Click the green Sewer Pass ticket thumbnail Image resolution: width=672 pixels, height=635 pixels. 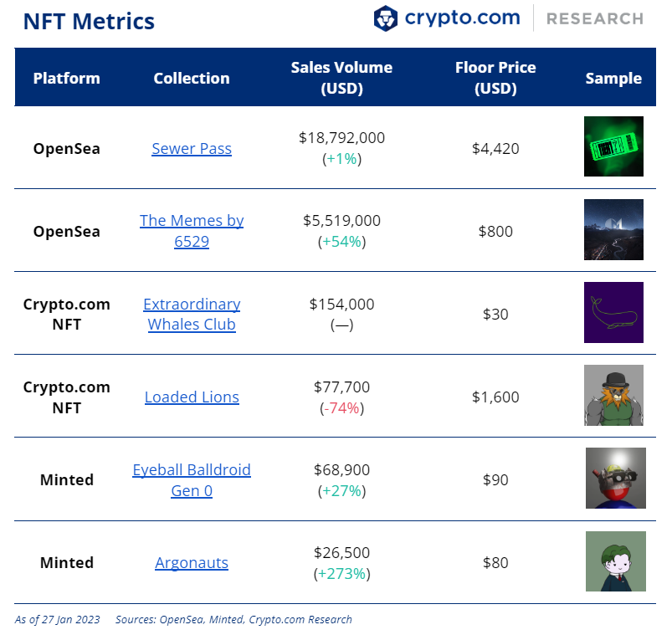pos(613,146)
